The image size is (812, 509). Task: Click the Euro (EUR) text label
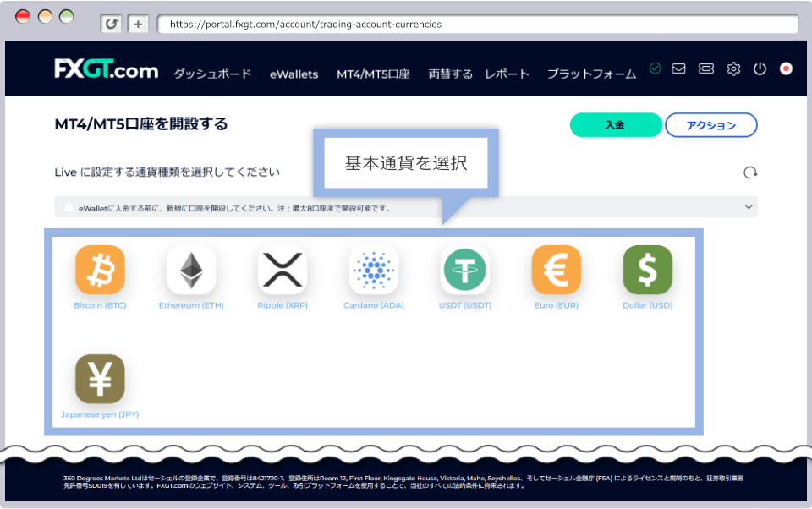[x=557, y=305]
